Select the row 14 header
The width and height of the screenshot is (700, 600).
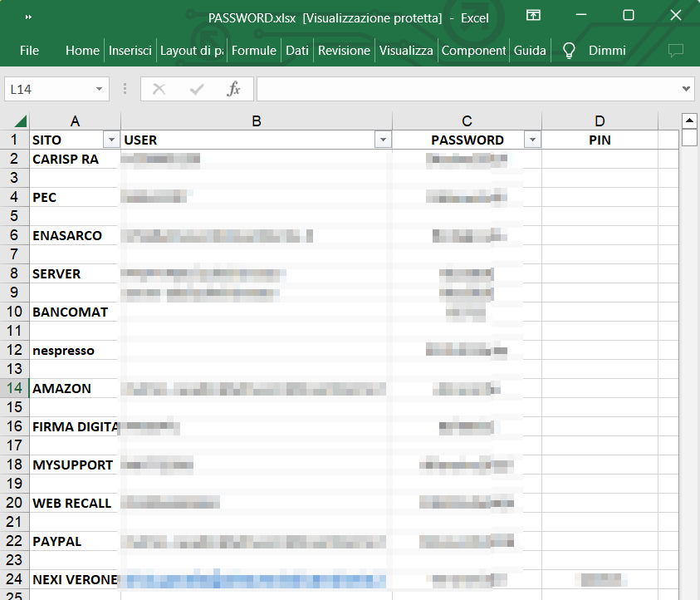click(14, 388)
